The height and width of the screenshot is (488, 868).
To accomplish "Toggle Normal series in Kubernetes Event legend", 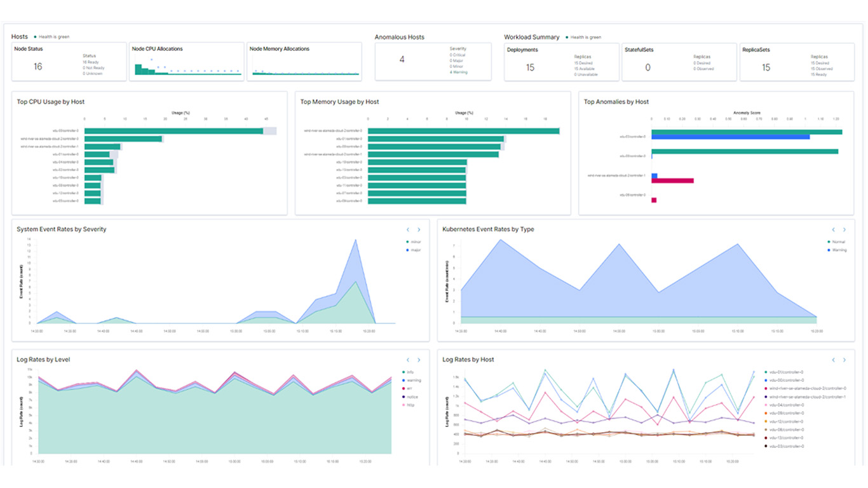I will pos(837,242).
